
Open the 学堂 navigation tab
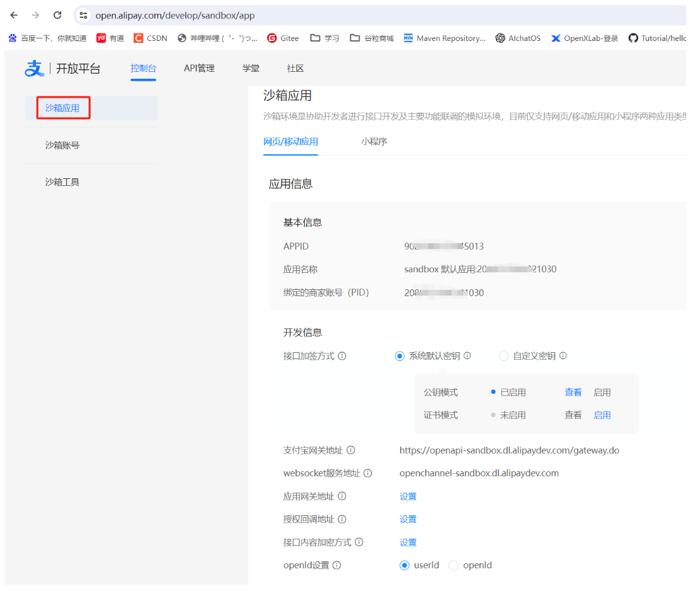250,68
